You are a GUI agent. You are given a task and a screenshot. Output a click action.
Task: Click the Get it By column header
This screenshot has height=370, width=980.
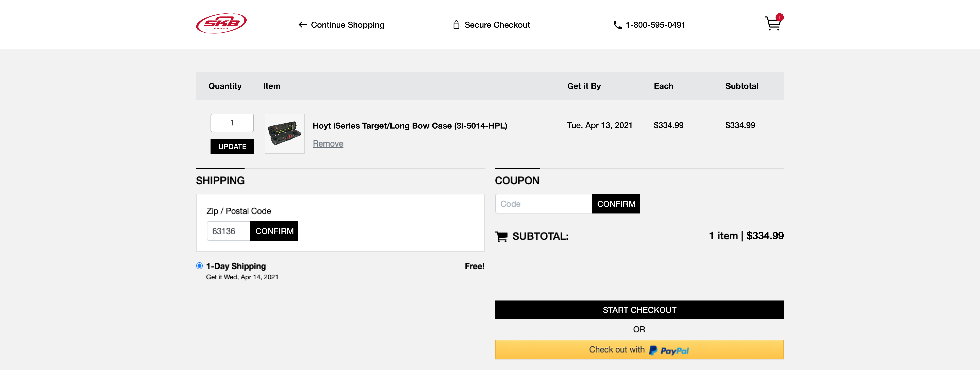click(584, 86)
